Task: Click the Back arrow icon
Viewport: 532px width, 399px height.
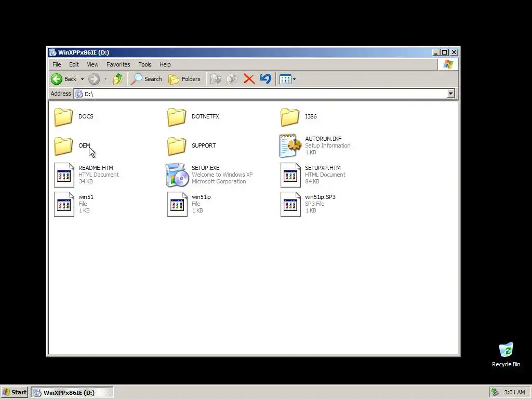Action: (57, 79)
